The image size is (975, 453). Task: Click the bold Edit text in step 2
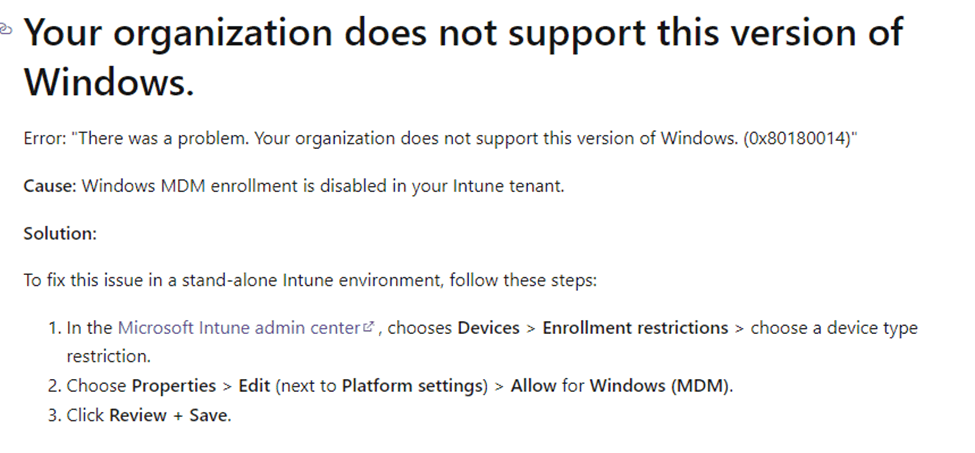255,385
